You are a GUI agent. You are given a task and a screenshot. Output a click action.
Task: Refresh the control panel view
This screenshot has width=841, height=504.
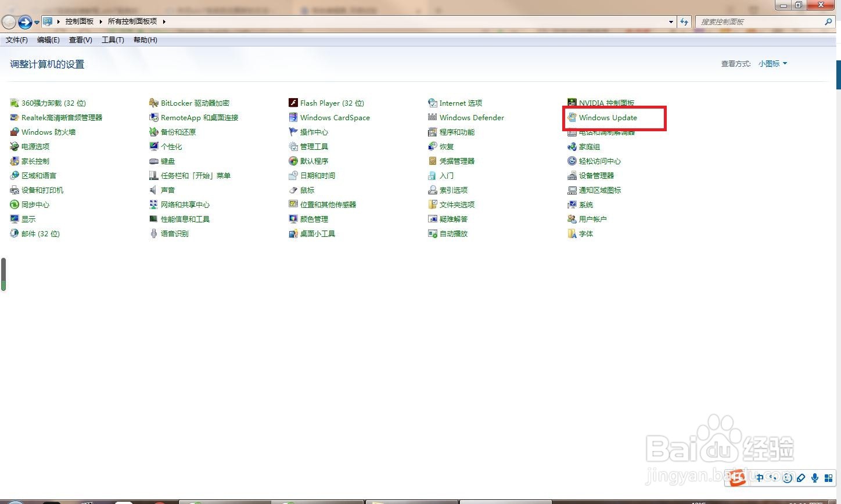coord(684,21)
